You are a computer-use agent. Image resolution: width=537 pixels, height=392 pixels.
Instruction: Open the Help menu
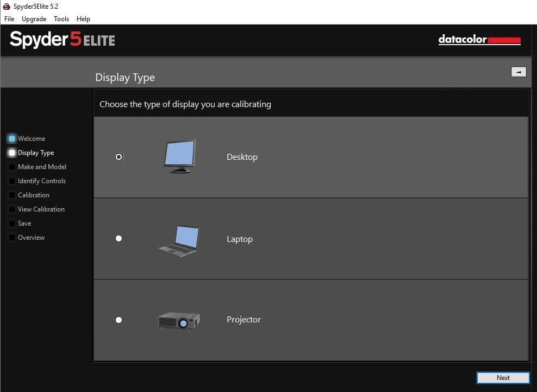click(83, 19)
